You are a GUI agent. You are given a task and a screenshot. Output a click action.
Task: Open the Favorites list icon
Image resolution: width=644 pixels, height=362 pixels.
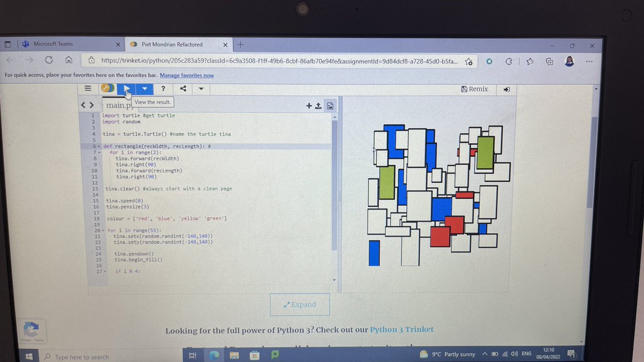530,62
